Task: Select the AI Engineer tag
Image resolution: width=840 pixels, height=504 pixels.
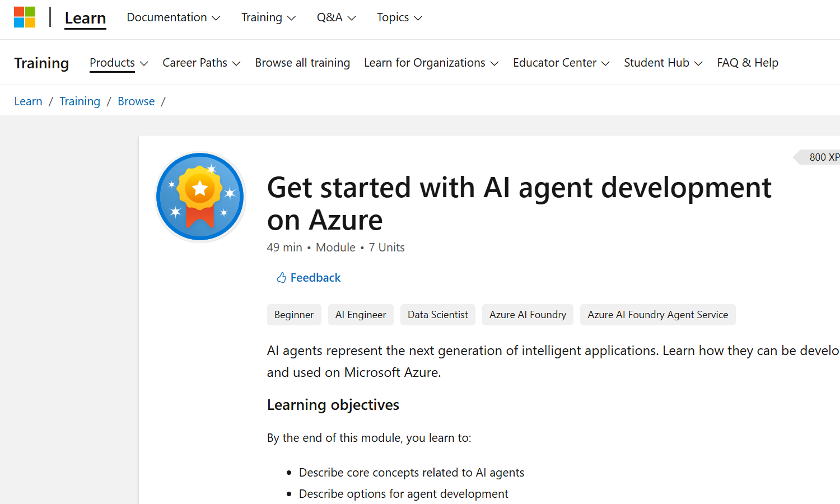Action: tap(361, 315)
